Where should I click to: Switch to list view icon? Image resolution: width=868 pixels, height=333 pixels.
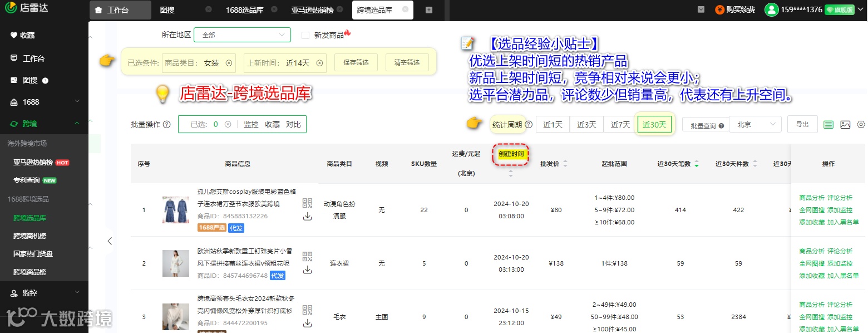click(x=828, y=125)
